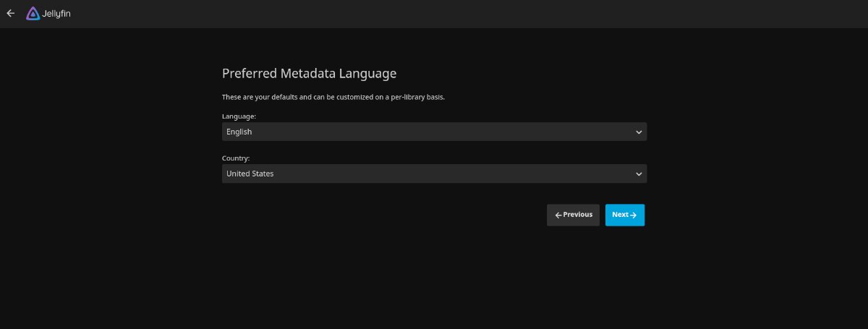Click the back arrow in the header
The height and width of the screenshot is (329, 868).
tap(10, 13)
